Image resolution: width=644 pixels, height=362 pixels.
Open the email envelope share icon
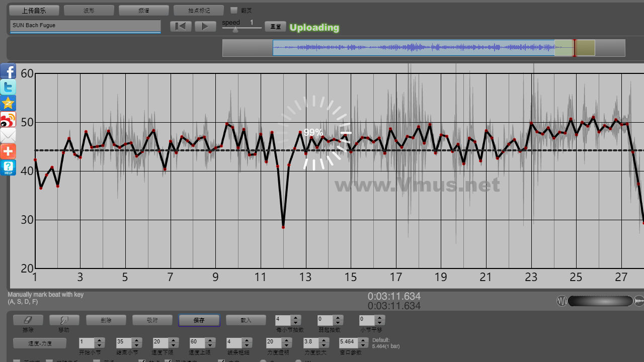point(8,136)
